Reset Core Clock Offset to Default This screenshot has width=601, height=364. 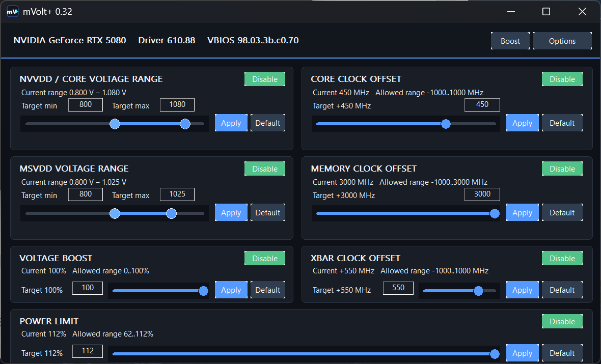pyautogui.click(x=562, y=123)
